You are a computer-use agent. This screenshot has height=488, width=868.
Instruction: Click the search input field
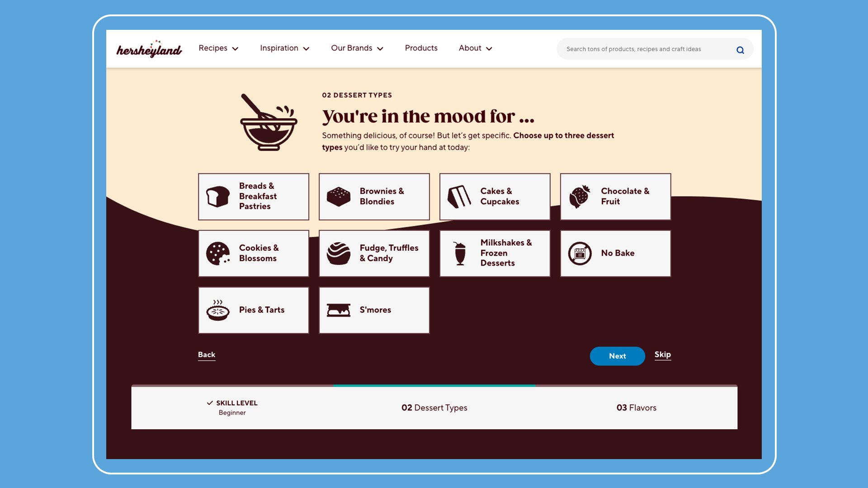(x=647, y=49)
